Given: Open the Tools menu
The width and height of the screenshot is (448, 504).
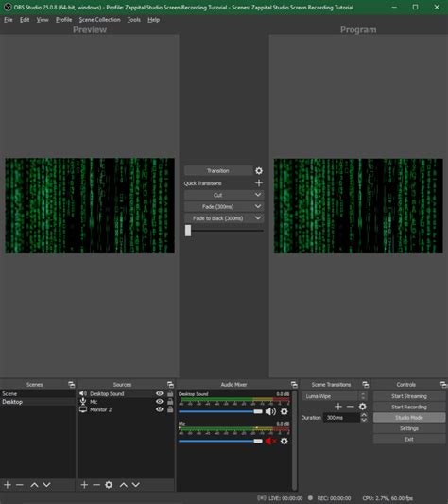Looking at the screenshot, I should [133, 20].
